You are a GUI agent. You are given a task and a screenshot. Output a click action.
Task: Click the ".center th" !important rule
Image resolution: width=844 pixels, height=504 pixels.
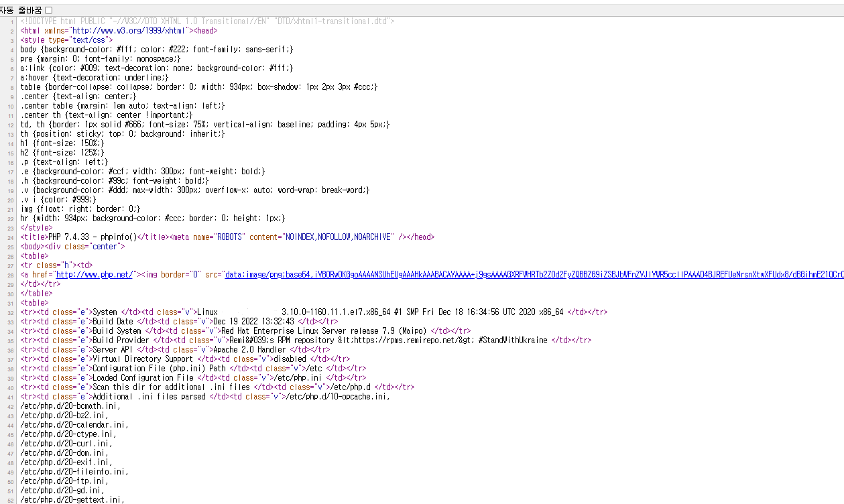click(107, 115)
